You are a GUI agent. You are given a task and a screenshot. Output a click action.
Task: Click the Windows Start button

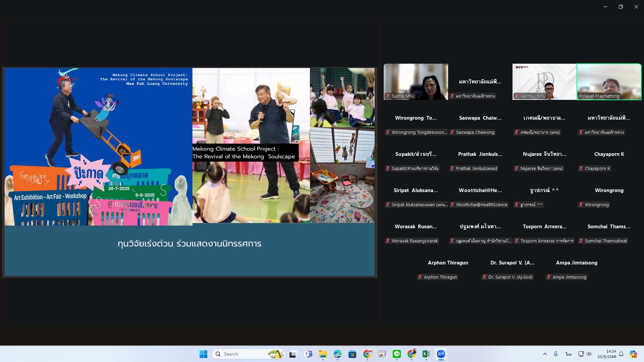click(x=203, y=354)
